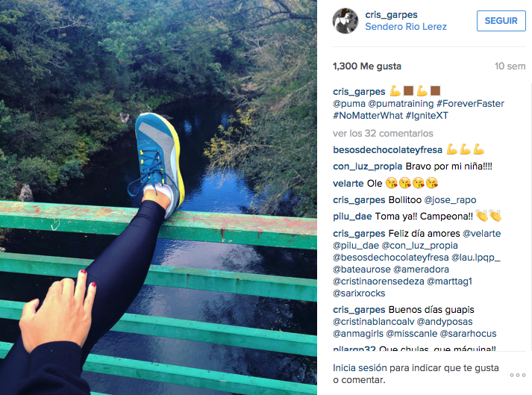
Task: Click the 10 sem timestamp
Action: click(x=510, y=66)
